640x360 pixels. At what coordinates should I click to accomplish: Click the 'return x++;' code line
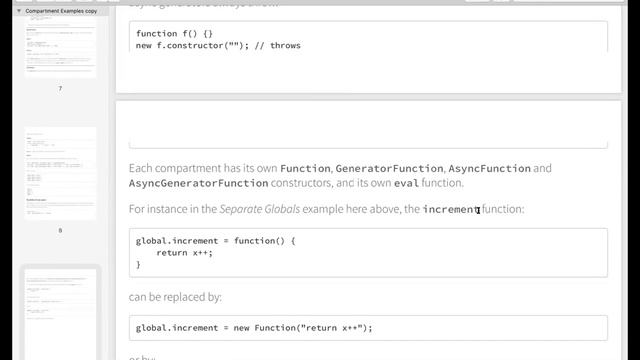tap(184, 253)
